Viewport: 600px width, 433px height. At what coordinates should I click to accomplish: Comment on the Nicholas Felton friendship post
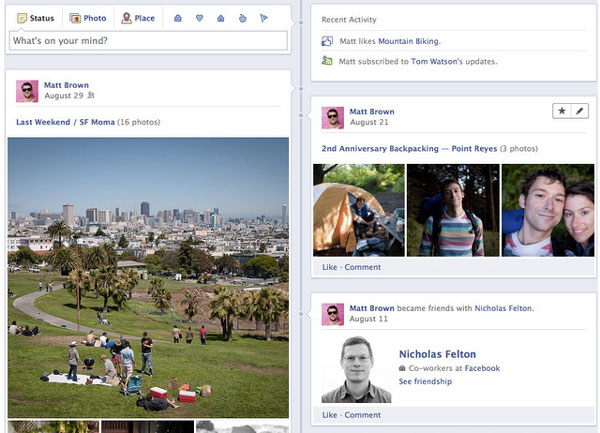coord(362,414)
